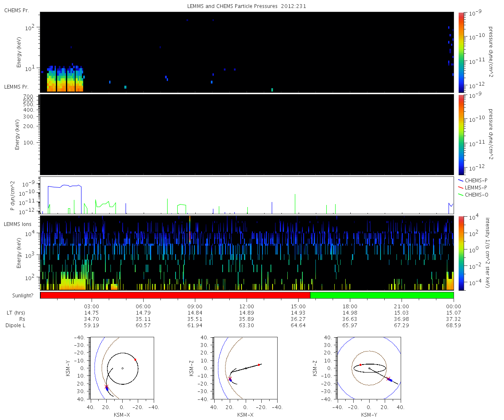The height and width of the screenshot is (420, 504).
Task: Click the red dot on the KSM-X/KSM-Y orbit circle
Action: 135,360
